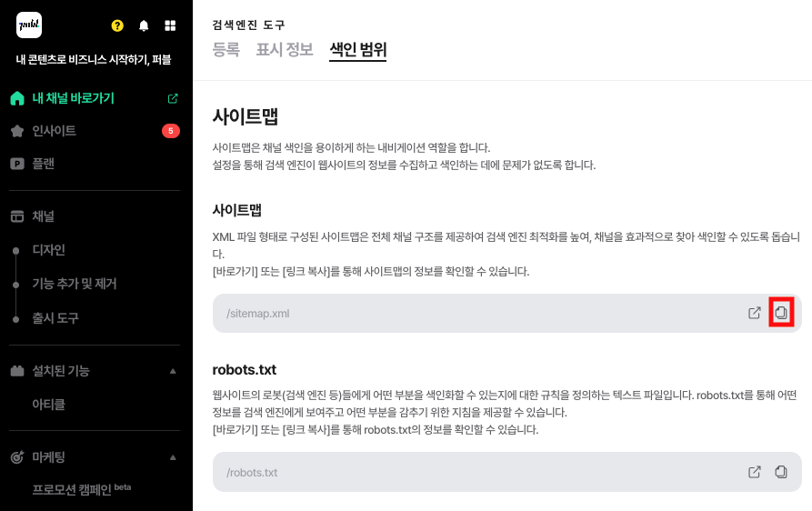
Task: Open the 플랜 menu item
Action: point(44,164)
